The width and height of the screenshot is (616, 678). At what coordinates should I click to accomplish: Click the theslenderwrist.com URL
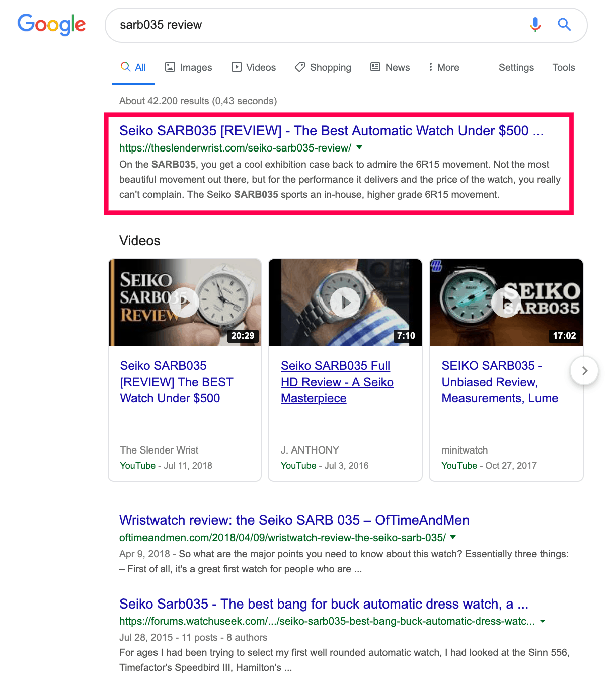pyautogui.click(x=235, y=148)
